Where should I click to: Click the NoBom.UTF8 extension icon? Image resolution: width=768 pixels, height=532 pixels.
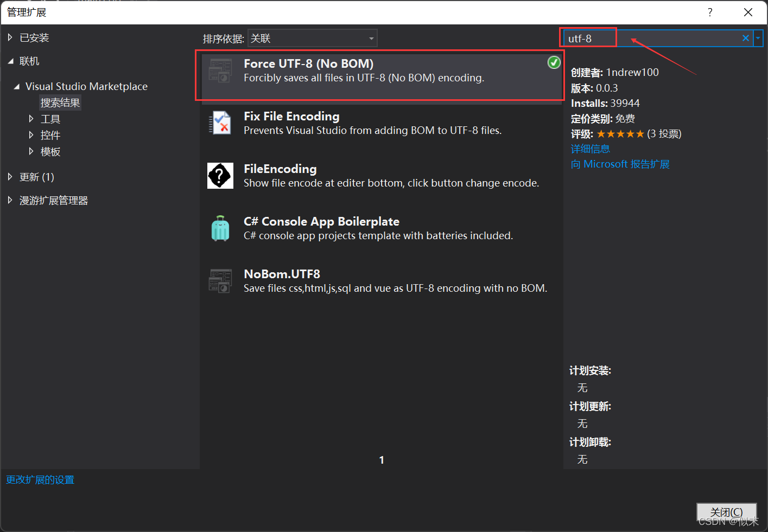(x=220, y=280)
